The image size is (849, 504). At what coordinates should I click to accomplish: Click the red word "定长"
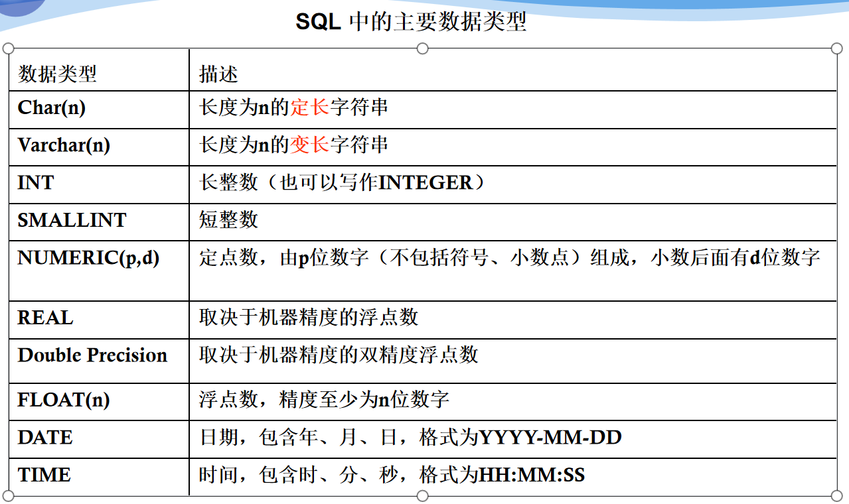click(x=310, y=107)
